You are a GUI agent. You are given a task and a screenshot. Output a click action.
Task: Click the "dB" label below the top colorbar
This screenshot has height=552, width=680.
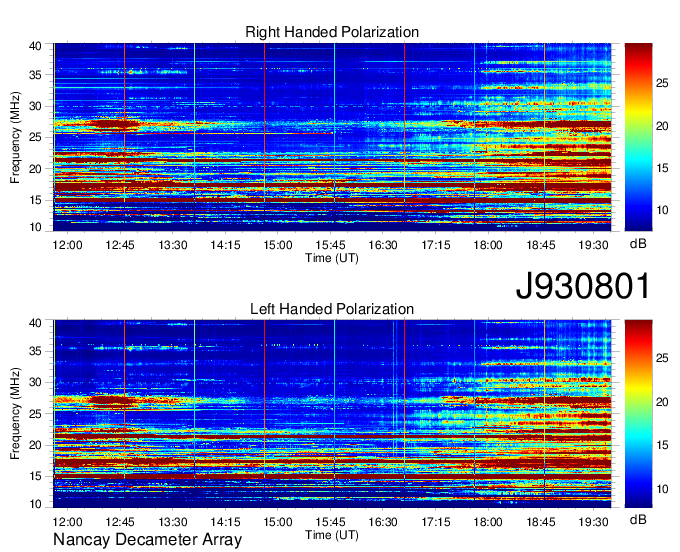coord(638,244)
